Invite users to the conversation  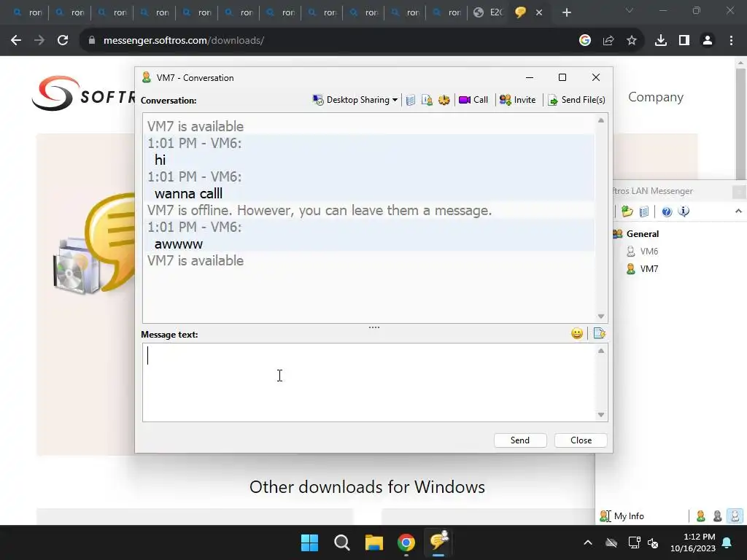pos(517,100)
